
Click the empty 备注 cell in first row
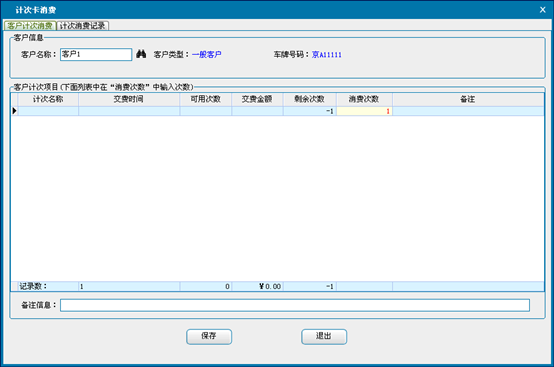[x=468, y=111]
